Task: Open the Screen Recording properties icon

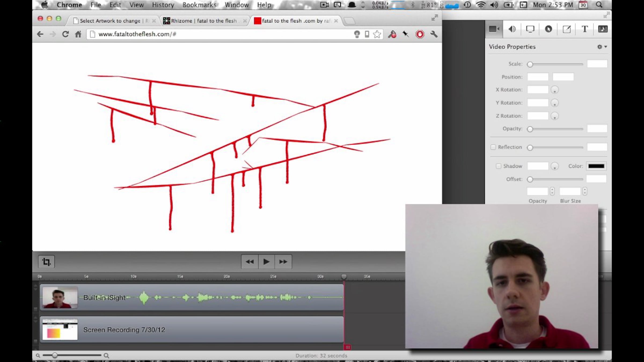Action: tap(530, 29)
